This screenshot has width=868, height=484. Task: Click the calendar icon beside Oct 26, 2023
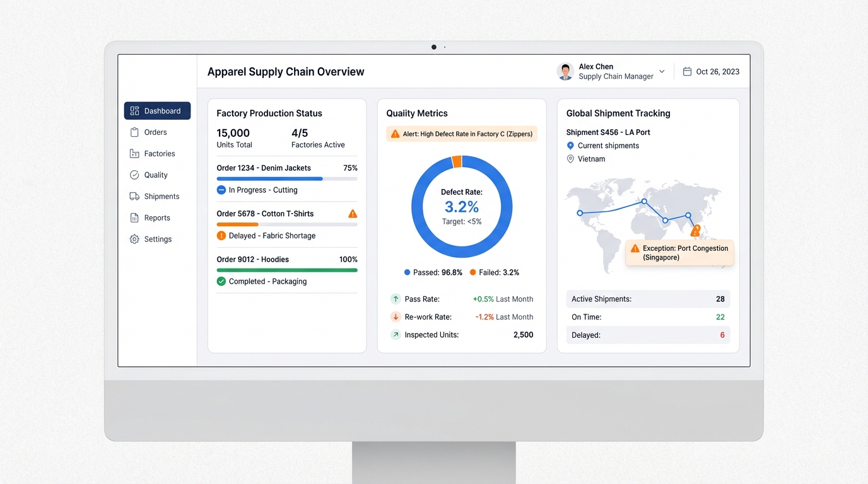(x=686, y=71)
